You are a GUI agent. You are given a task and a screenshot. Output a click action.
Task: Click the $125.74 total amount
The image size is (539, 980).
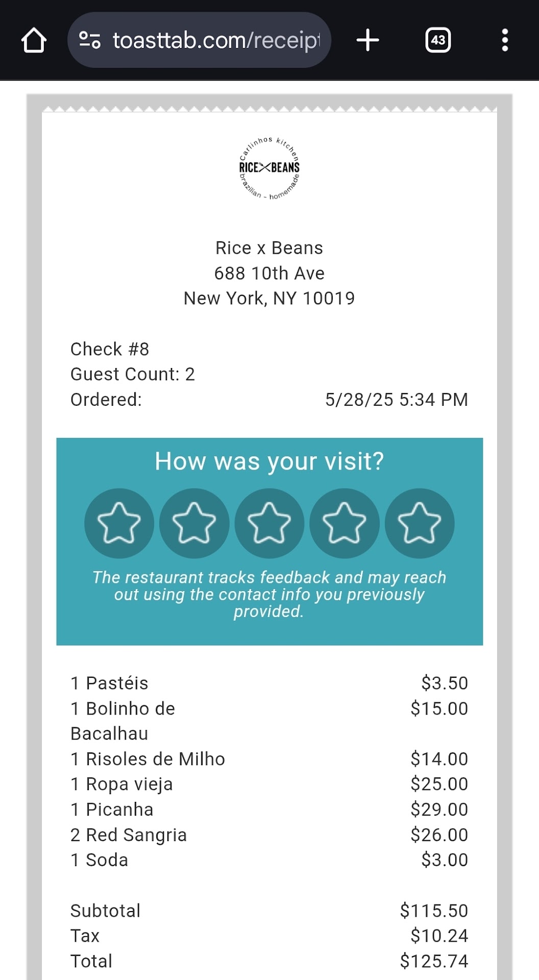click(x=434, y=961)
